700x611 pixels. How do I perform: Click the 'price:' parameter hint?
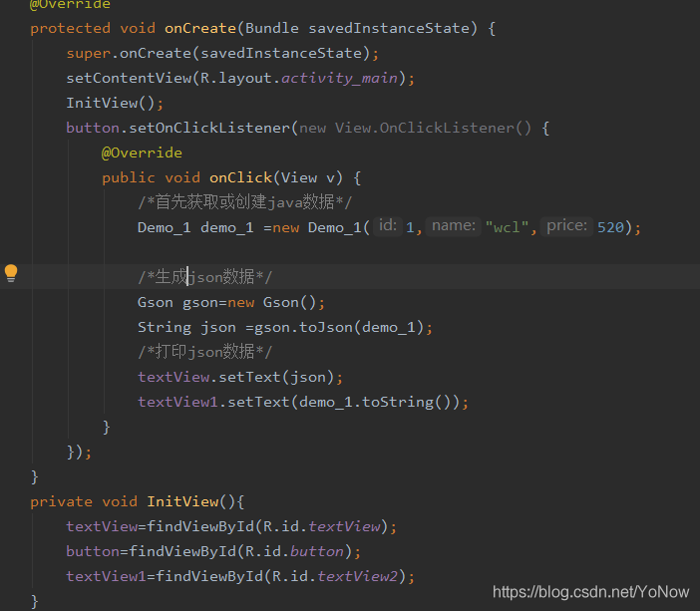(x=566, y=226)
